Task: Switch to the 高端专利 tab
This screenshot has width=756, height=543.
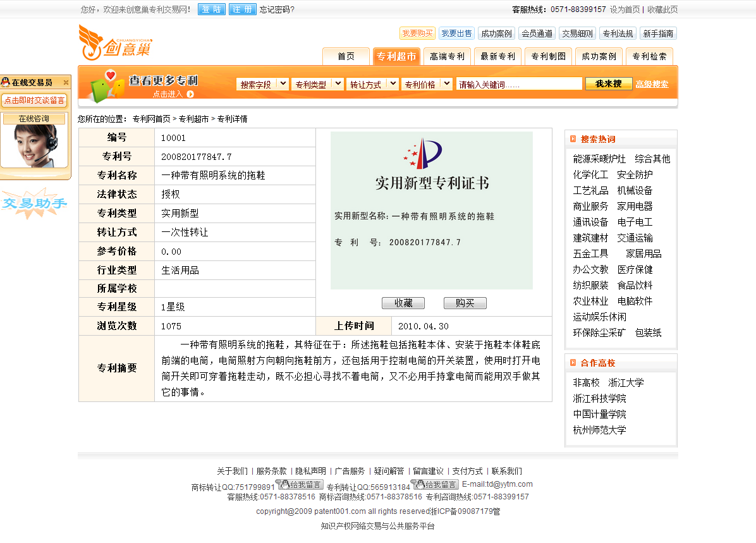Action: click(447, 56)
